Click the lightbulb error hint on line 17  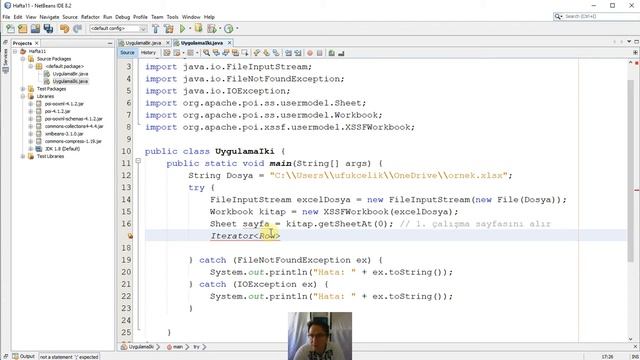pos(130,236)
